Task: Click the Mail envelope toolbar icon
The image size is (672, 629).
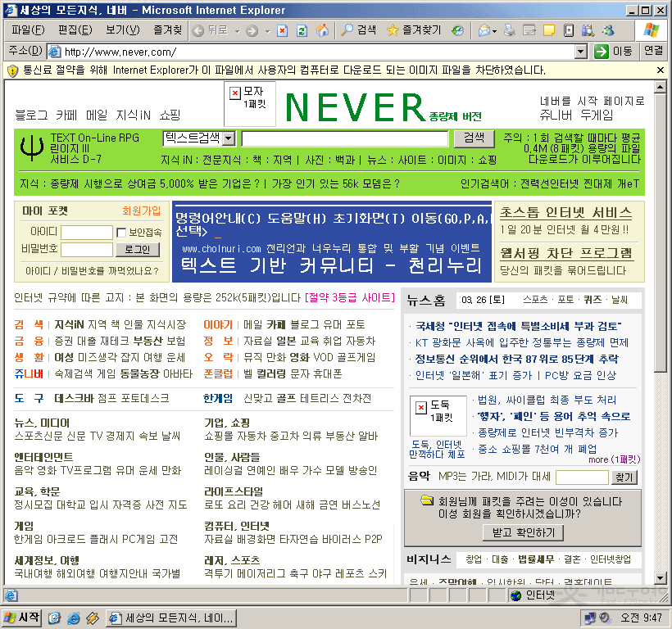Action: click(484, 30)
